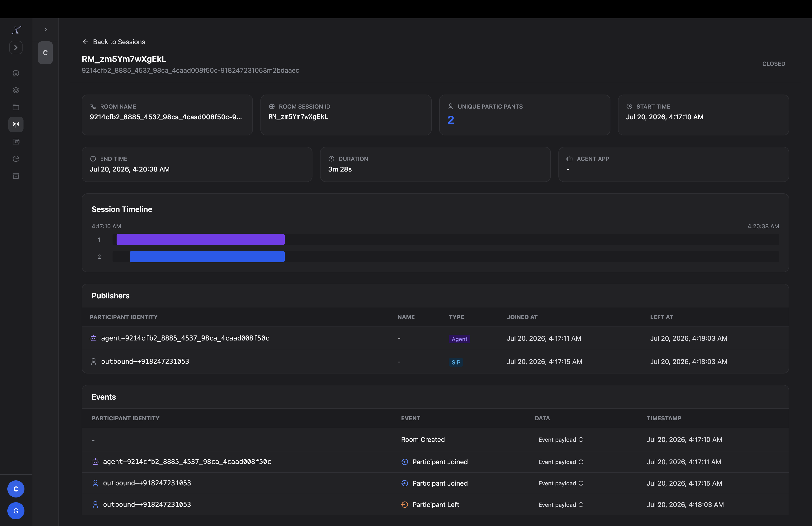Expand the left sidebar with the boxed chevron
The width and height of the screenshot is (812, 526).
pos(16,48)
